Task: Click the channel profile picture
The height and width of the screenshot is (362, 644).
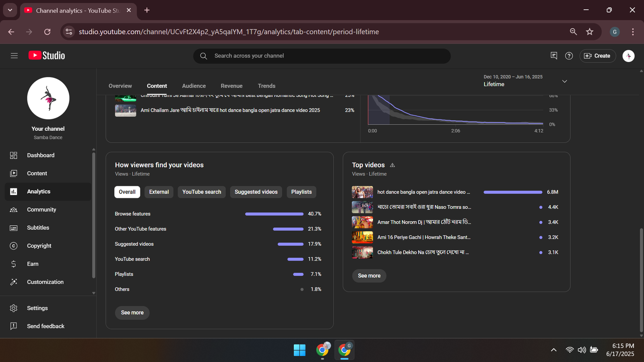Action: point(48,98)
